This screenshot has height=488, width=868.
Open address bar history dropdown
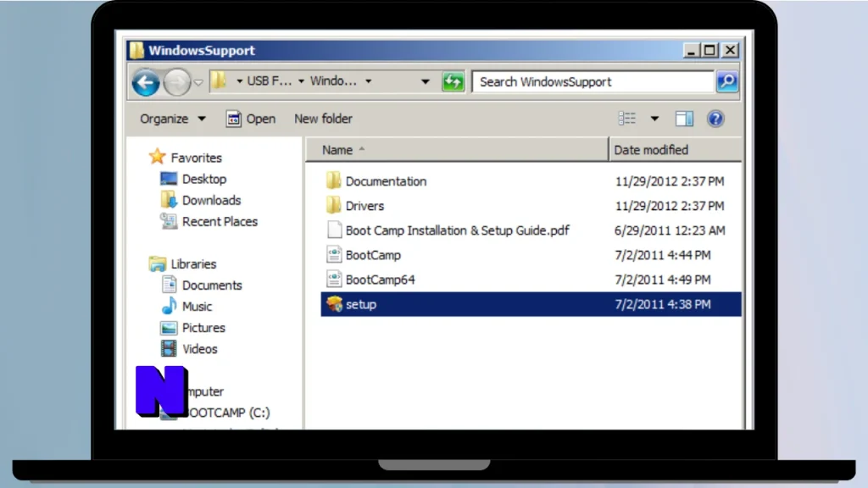coord(426,82)
